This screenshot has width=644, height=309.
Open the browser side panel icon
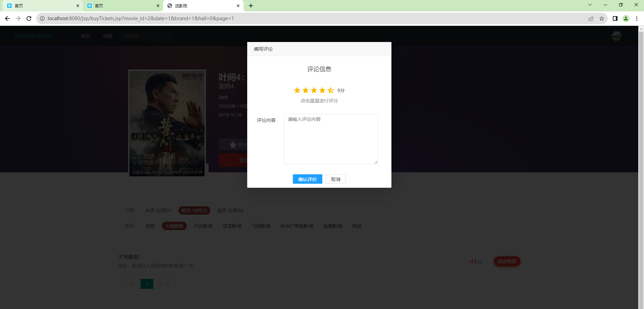click(x=615, y=18)
